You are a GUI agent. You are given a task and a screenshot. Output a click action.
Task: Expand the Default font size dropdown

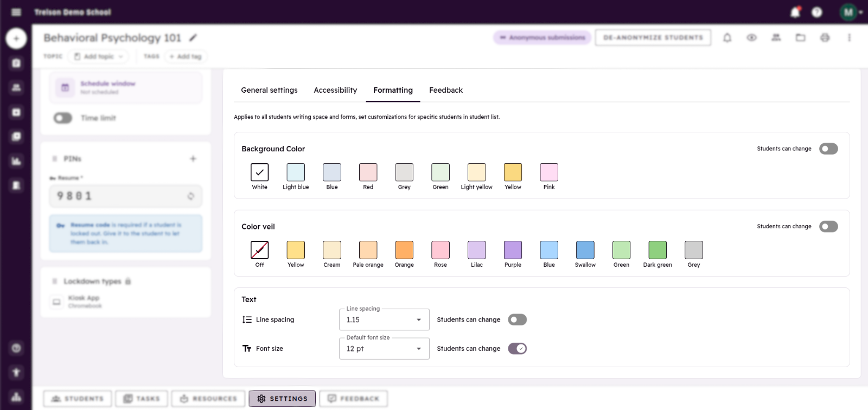tap(384, 349)
